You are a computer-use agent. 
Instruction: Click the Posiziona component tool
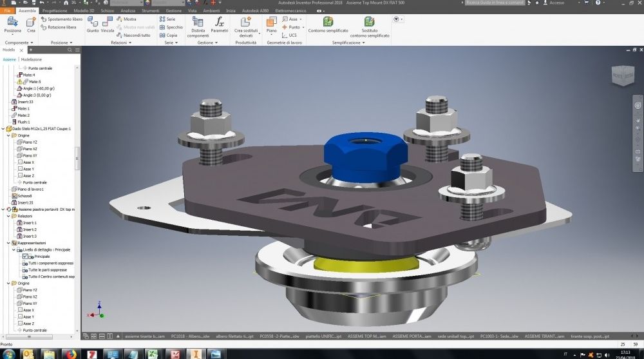[12, 24]
